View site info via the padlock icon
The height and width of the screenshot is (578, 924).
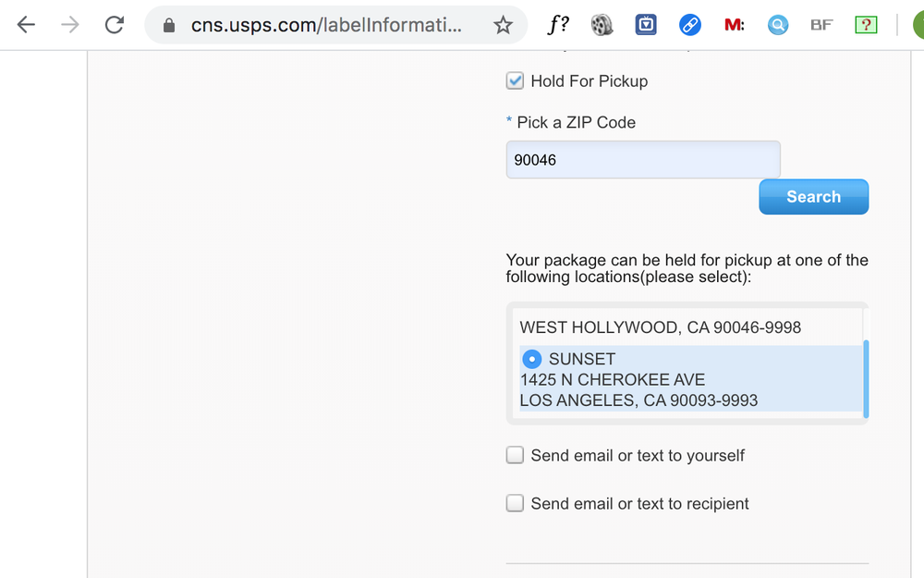pos(168,26)
